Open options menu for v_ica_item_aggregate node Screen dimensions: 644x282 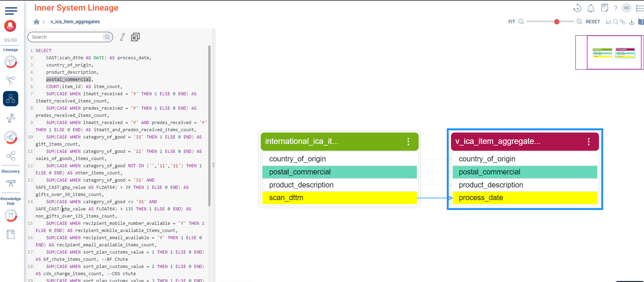(x=588, y=142)
